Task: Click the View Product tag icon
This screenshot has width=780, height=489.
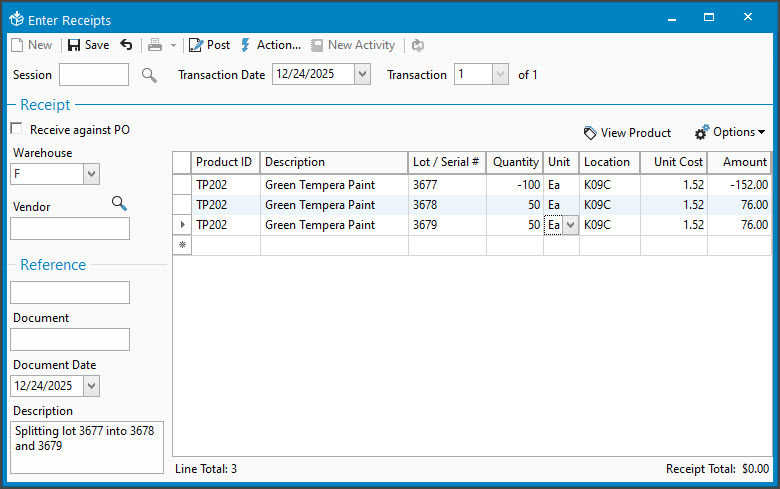Action: tap(590, 132)
